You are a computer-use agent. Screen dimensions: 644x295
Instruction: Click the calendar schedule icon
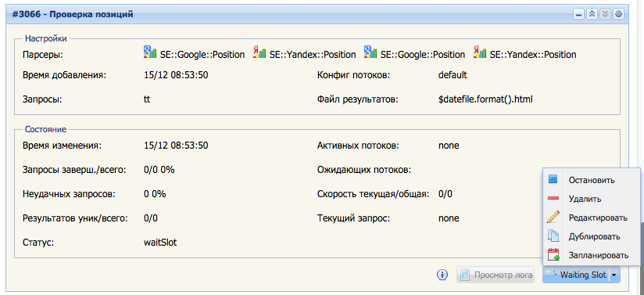point(553,255)
